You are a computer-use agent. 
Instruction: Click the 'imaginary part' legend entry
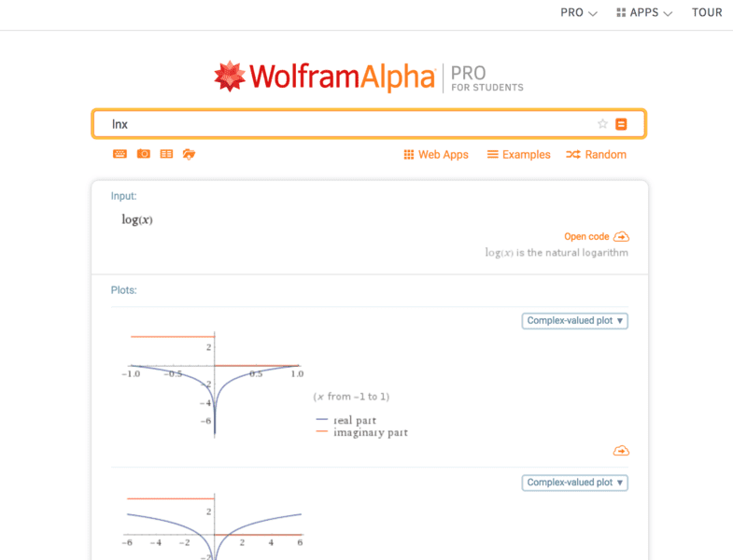(361, 432)
